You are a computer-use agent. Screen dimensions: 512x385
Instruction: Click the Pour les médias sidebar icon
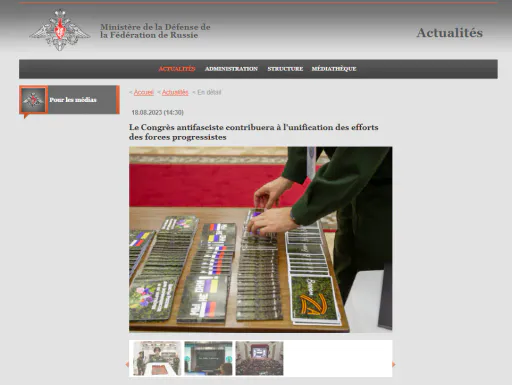pos(34,100)
